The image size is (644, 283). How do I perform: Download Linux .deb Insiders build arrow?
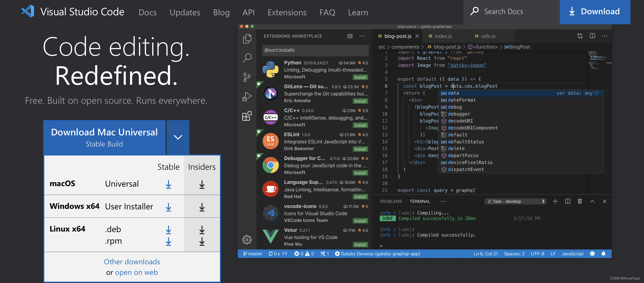pyautogui.click(x=202, y=230)
